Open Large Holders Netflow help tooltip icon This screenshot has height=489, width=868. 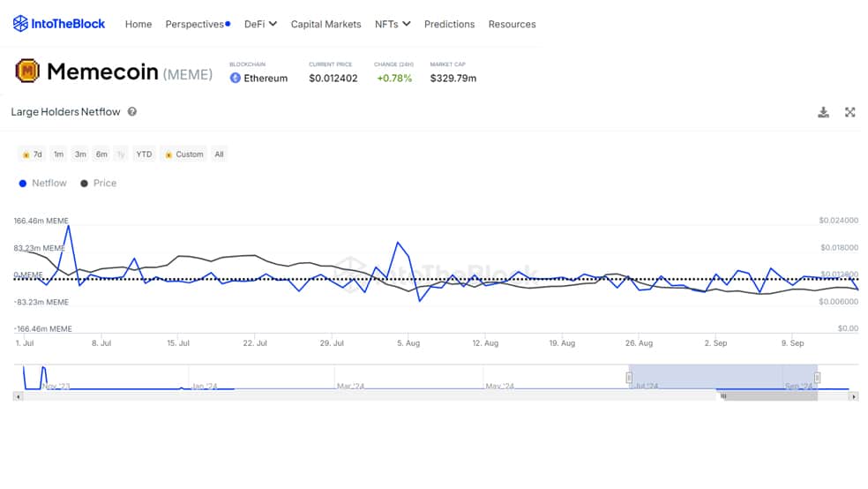pos(131,111)
